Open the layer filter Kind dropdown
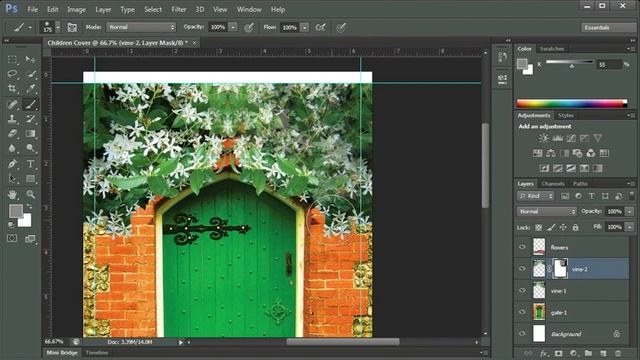 click(x=536, y=196)
